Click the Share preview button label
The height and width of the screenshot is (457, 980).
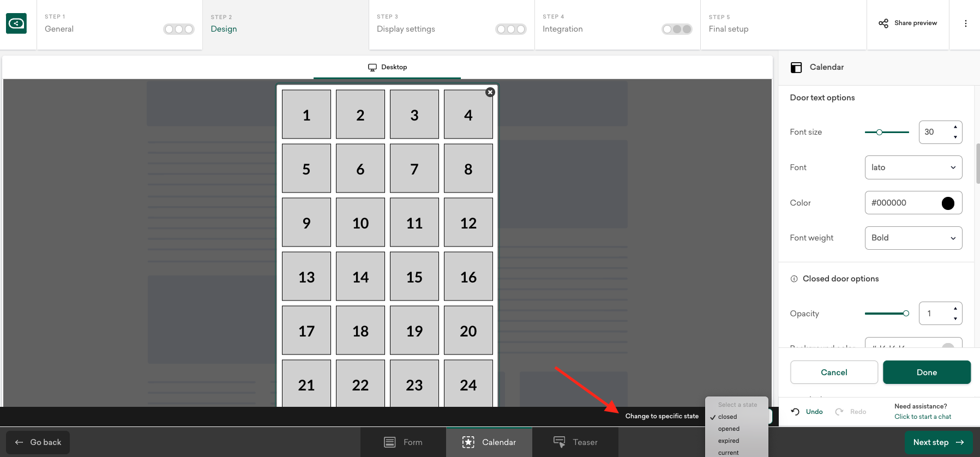coord(916,23)
